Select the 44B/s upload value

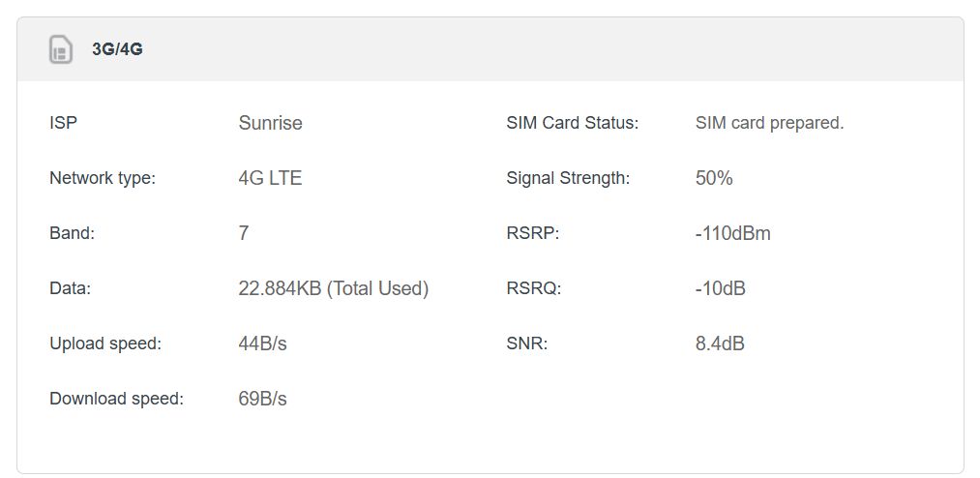point(262,344)
